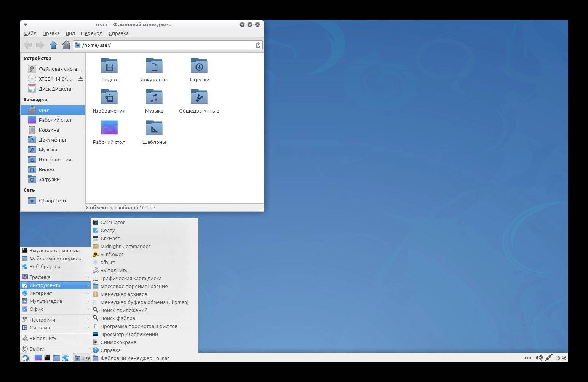This screenshot has width=588, height=382.
Task: Expand the Интернет submenu
Action: [55, 293]
